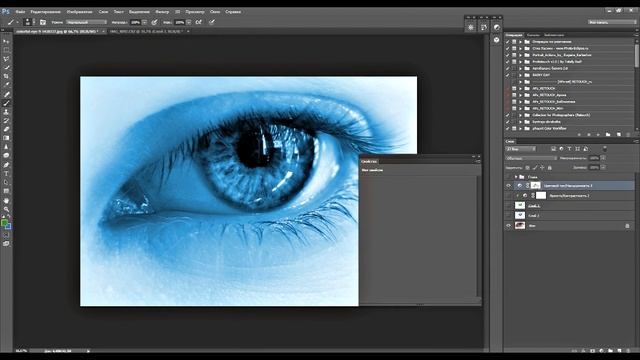Viewport: 640px width, 360px height.
Task: Create new action icon in Actions panel
Action: tap(618, 134)
